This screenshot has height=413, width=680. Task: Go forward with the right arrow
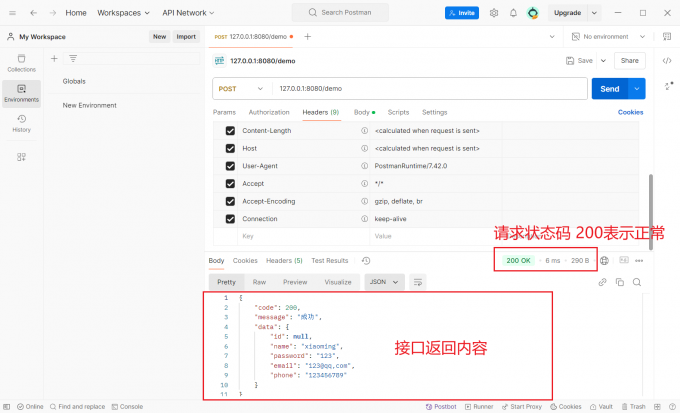53,13
